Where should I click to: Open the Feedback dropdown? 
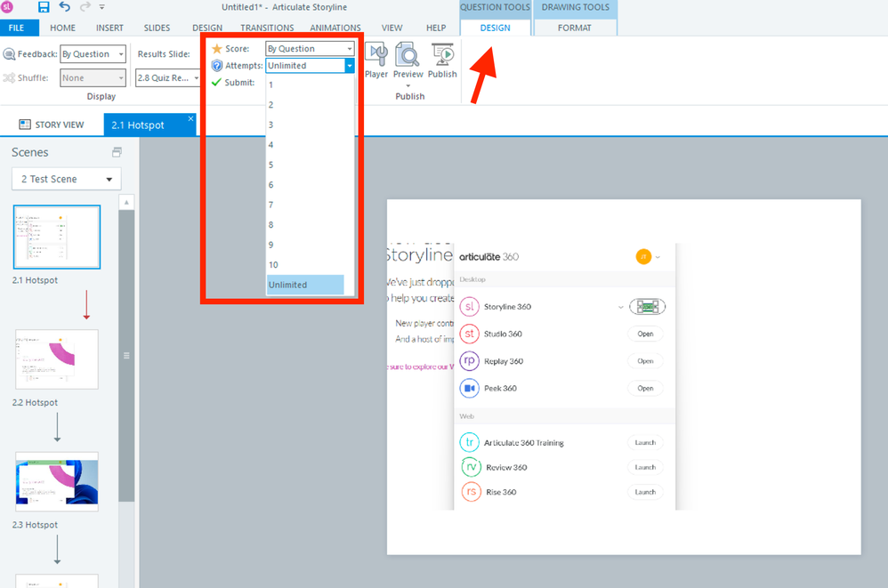pos(93,53)
